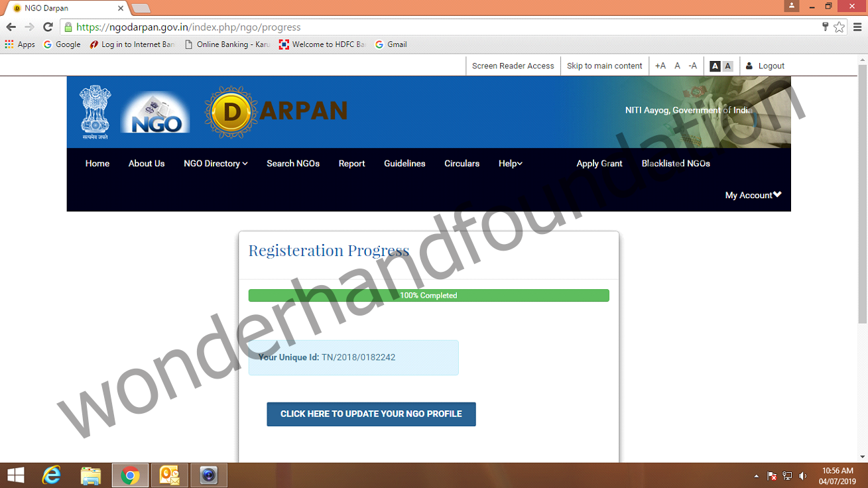
Task: Expand the NGO Directory dropdown
Action: click(216, 164)
